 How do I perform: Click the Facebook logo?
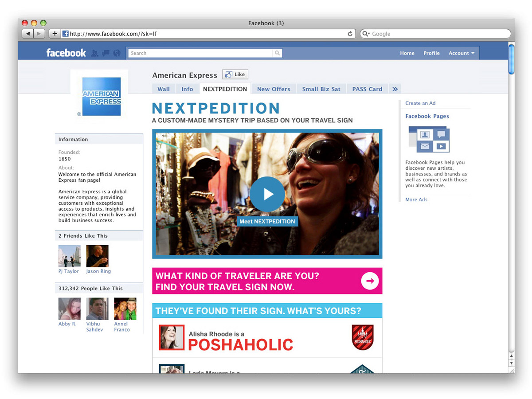pos(66,53)
